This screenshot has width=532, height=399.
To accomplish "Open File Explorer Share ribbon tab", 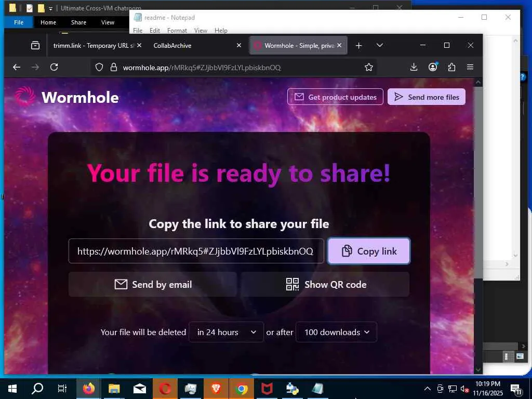I will [x=78, y=22].
